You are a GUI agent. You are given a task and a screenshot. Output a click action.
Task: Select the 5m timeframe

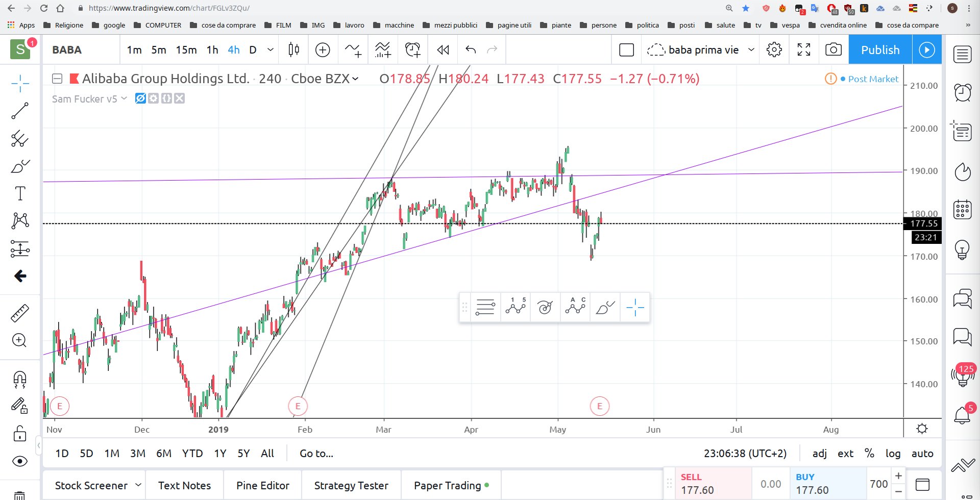click(159, 49)
